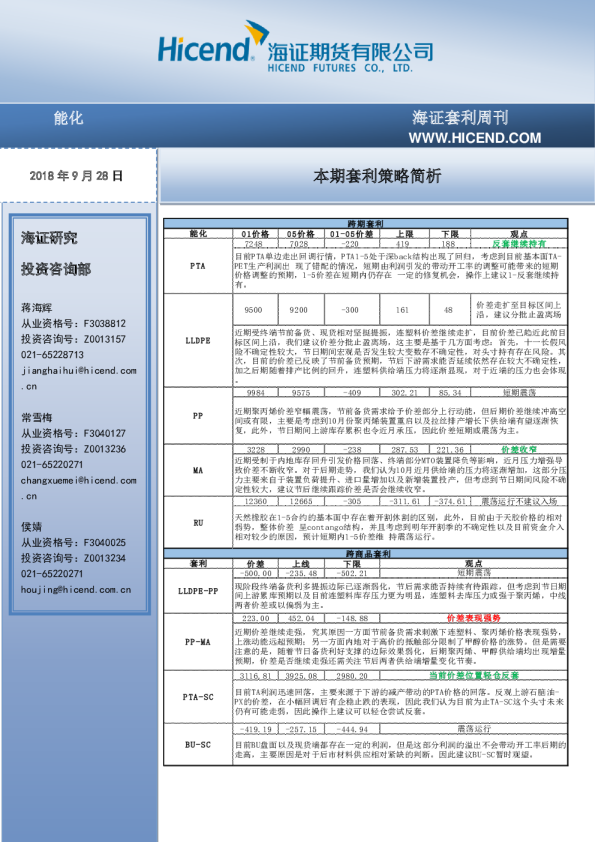The height and width of the screenshot is (842, 595).
Task: Select PTA 05 price 7028
Action: [299, 244]
